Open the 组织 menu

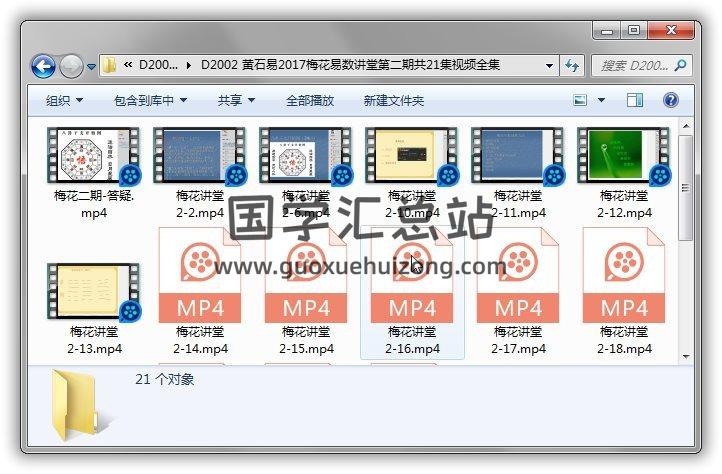(x=64, y=100)
